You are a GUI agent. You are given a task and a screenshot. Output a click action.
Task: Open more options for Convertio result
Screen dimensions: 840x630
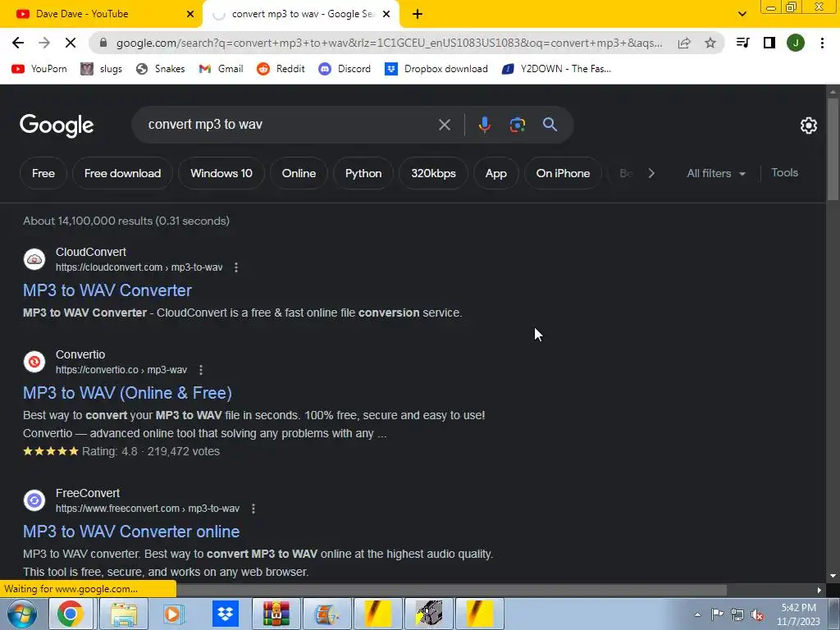click(201, 370)
